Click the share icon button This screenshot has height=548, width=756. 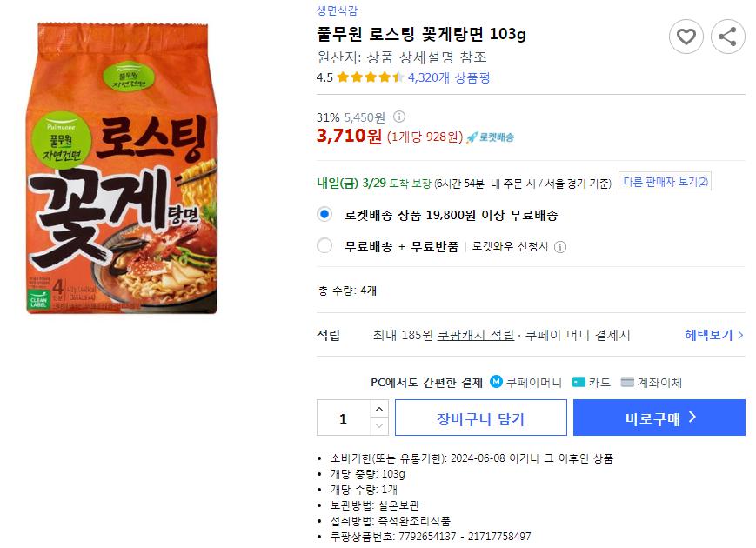point(727,37)
